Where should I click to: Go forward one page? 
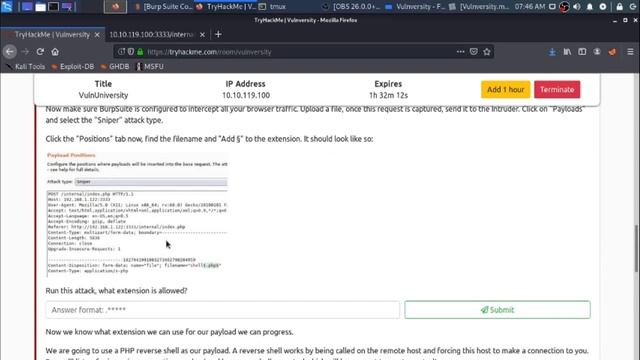coord(25,52)
